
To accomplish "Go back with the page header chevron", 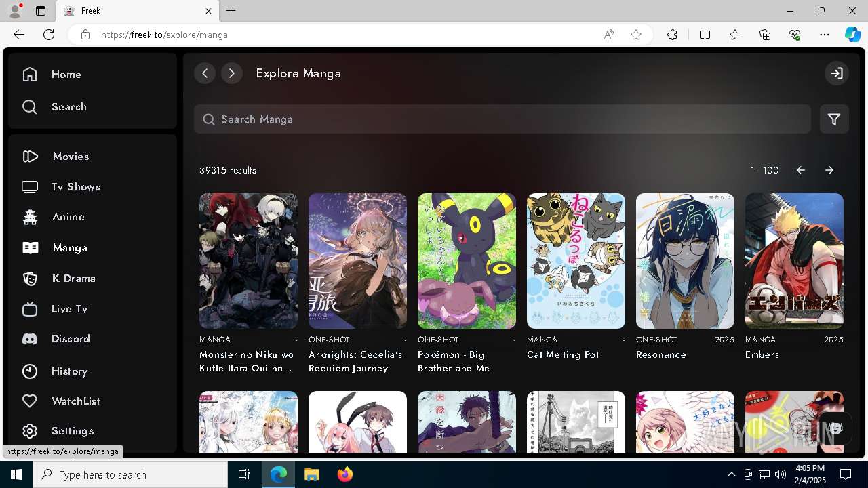I will coord(205,73).
